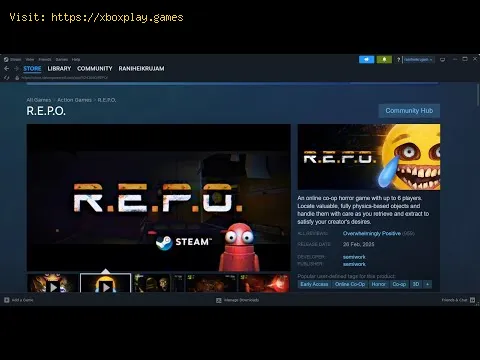Go back with the back arrow
This screenshot has height=360, width=480.
point(7,68)
